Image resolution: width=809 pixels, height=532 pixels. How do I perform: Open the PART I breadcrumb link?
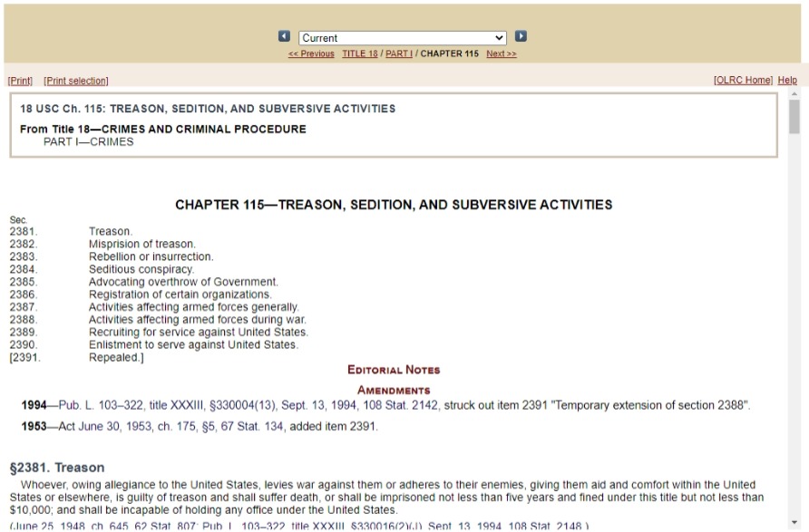click(399, 53)
